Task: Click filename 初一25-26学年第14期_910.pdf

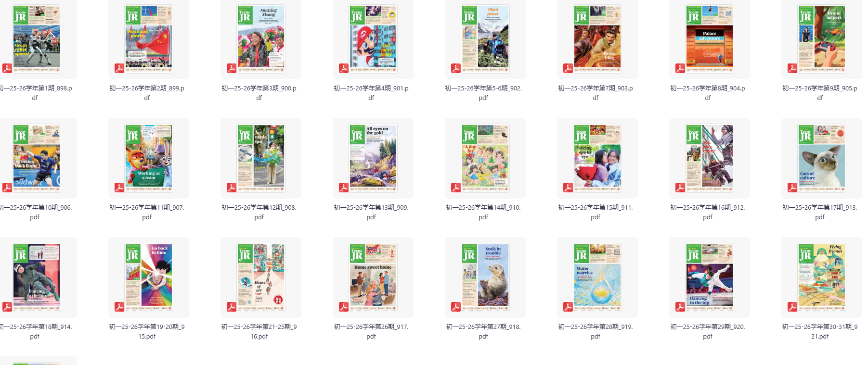Action: coord(483,212)
